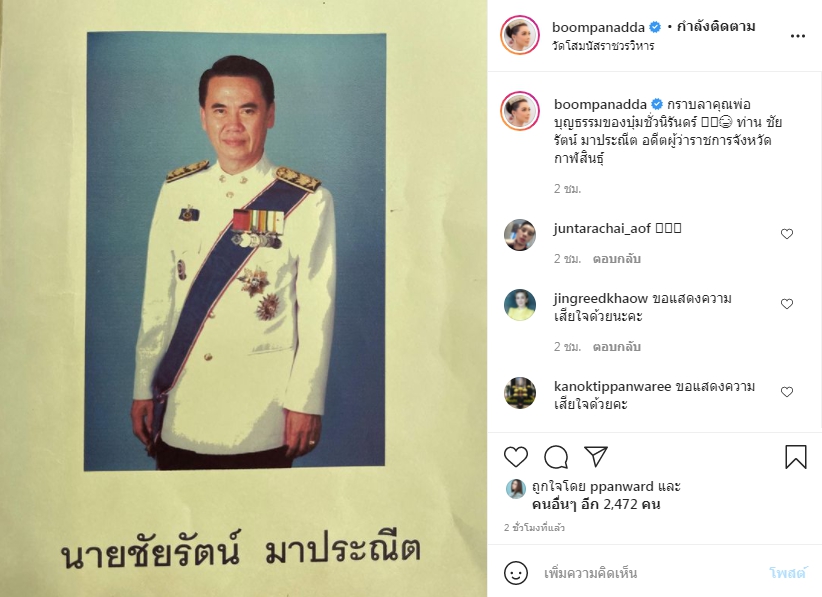The height and width of the screenshot is (597, 822).
Task: Like kanoktippanwaree's comment heart
Action: 787,392
